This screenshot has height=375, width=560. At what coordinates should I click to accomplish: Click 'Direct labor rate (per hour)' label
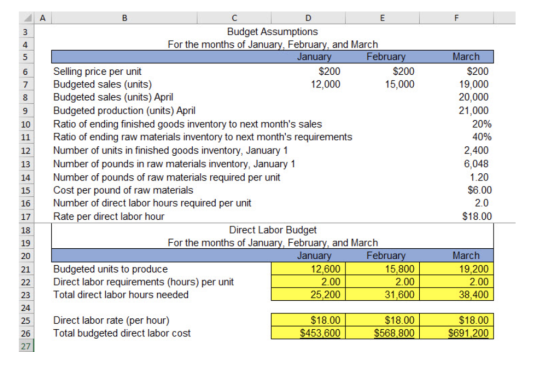pyautogui.click(x=111, y=320)
